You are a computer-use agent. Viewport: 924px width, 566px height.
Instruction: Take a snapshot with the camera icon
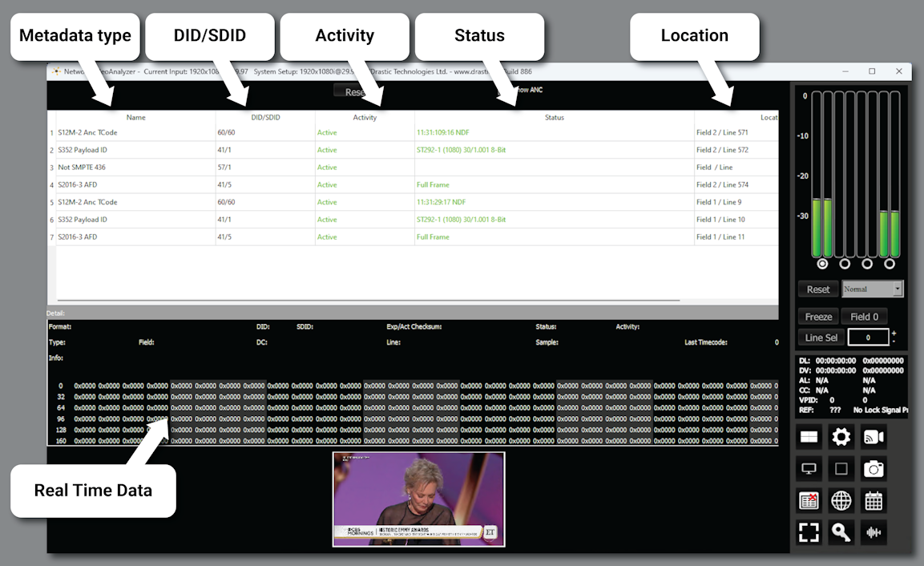point(874,469)
